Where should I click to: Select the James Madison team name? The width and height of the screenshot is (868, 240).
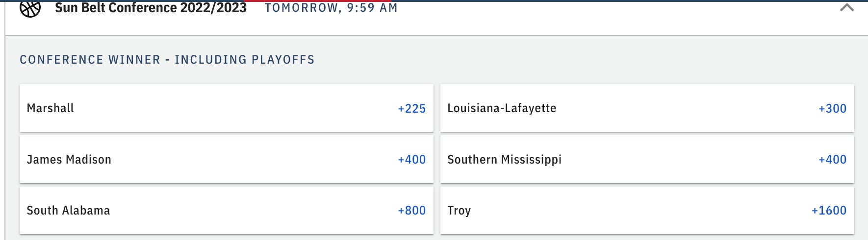69,159
